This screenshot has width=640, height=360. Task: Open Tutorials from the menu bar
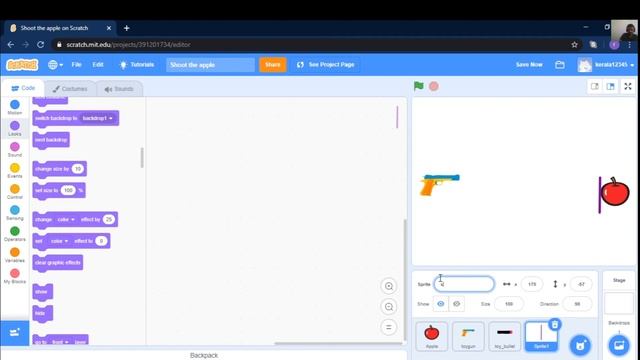pos(137,64)
